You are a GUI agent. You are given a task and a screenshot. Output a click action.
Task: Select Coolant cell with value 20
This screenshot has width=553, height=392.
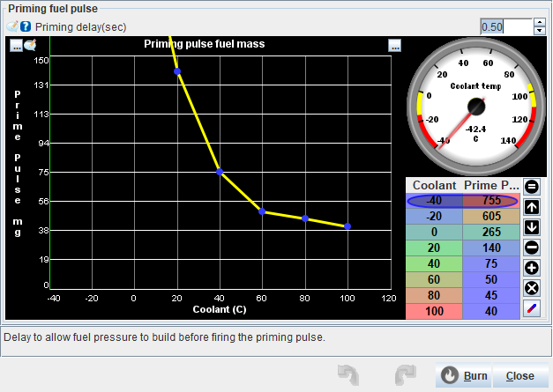(x=434, y=248)
